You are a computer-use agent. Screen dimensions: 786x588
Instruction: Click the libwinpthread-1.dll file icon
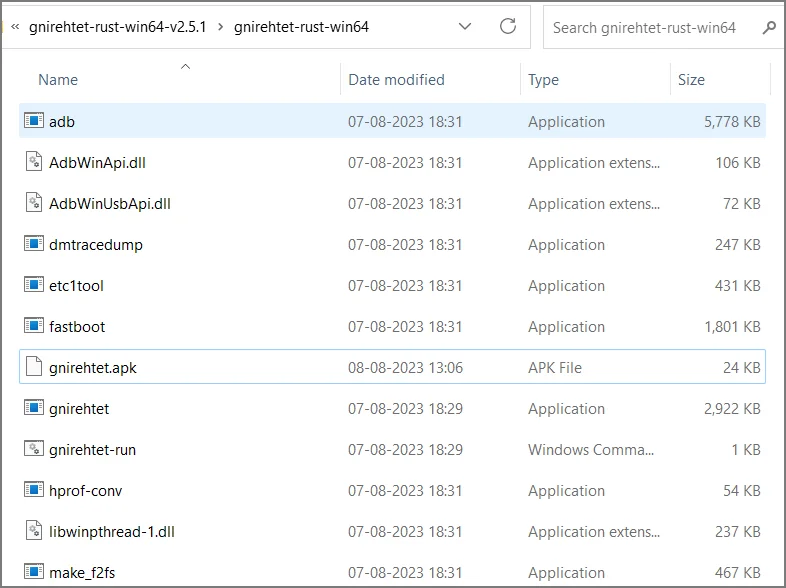point(34,530)
